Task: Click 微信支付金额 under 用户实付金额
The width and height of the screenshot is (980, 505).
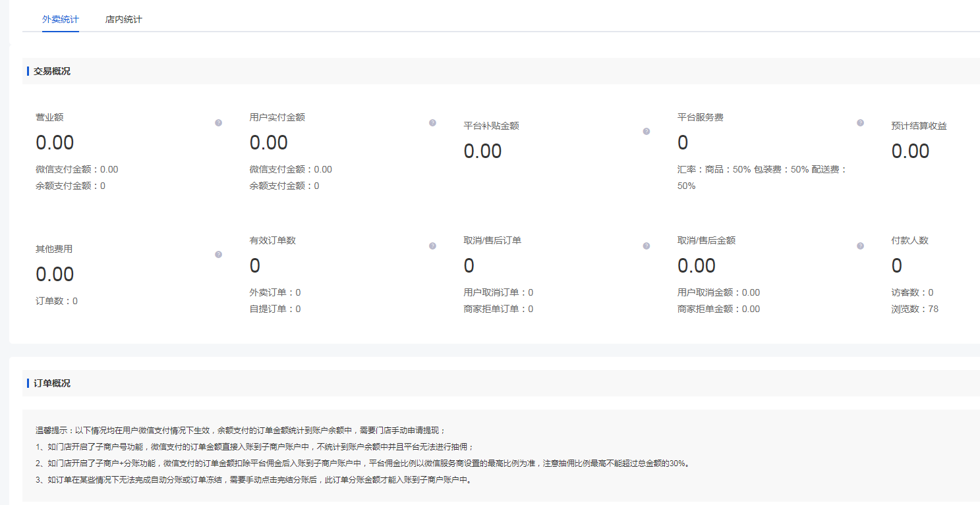Action: (x=291, y=169)
